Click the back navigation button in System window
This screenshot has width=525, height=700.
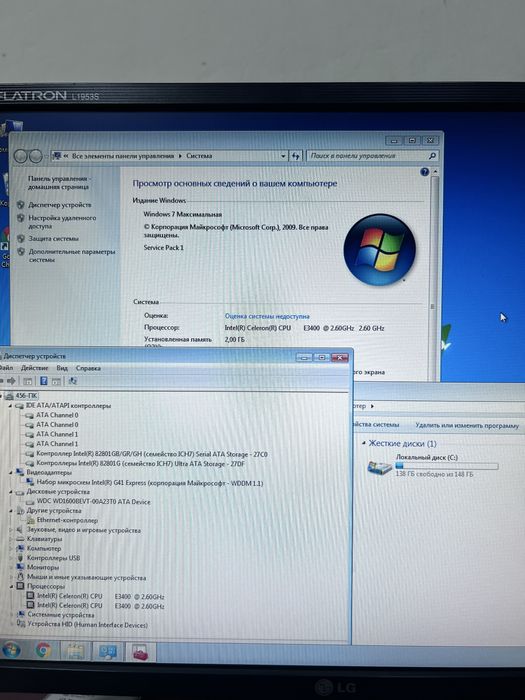tap(21, 156)
